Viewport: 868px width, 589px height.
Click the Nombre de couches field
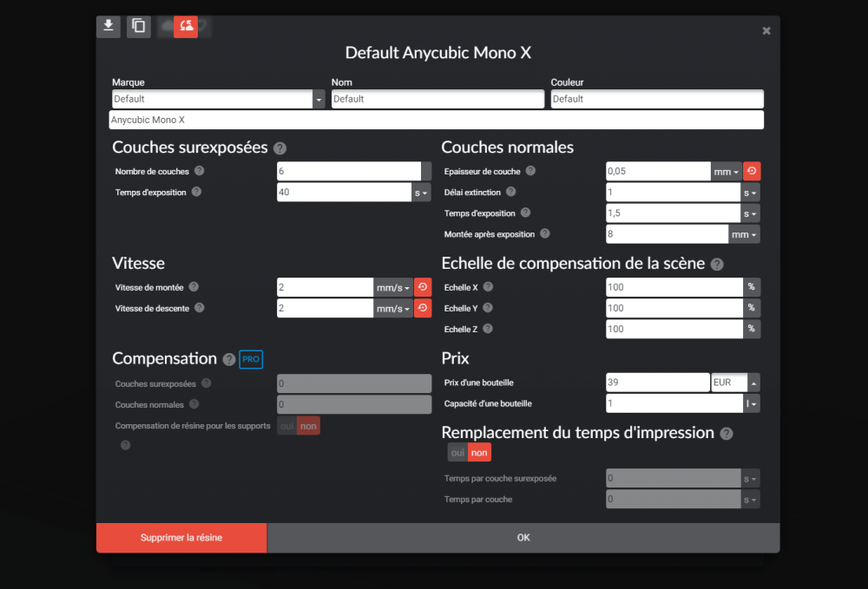point(349,172)
